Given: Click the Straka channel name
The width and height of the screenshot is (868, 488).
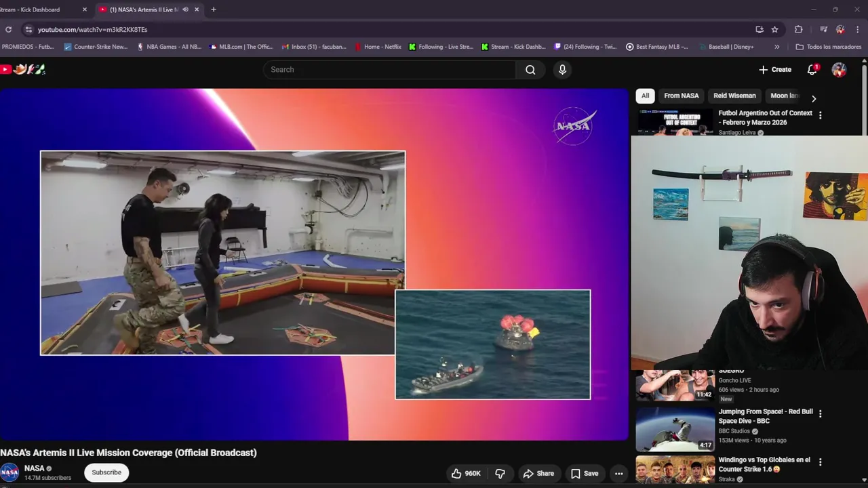Looking at the screenshot, I should [727, 479].
